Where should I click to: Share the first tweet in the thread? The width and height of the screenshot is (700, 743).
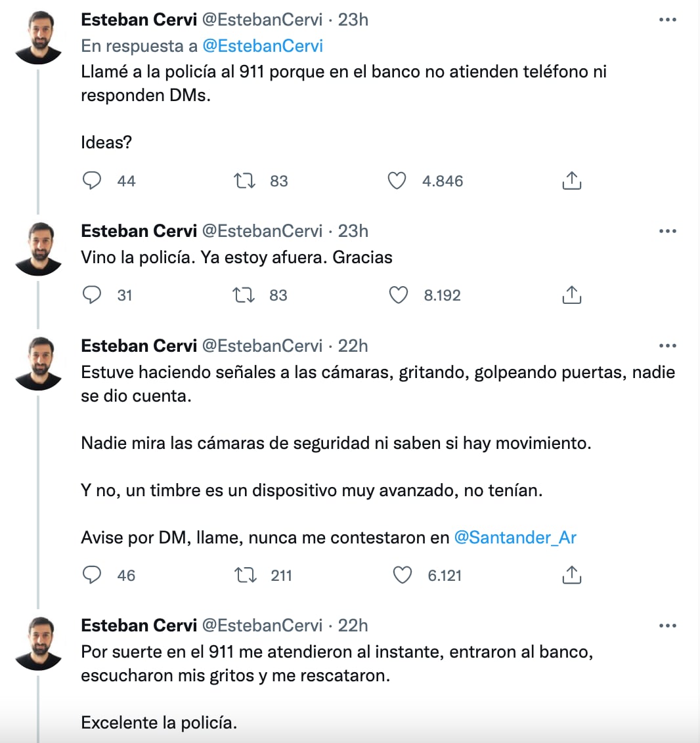tap(572, 180)
